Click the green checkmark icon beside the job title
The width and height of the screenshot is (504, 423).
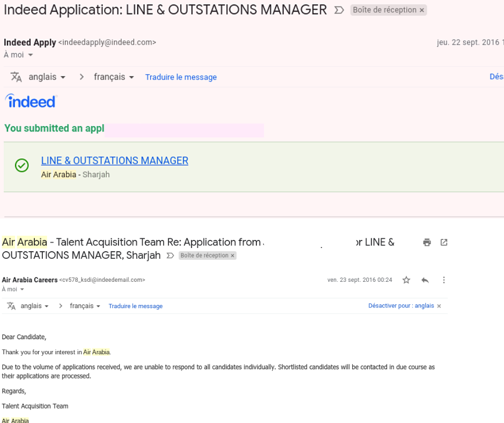[22, 165]
